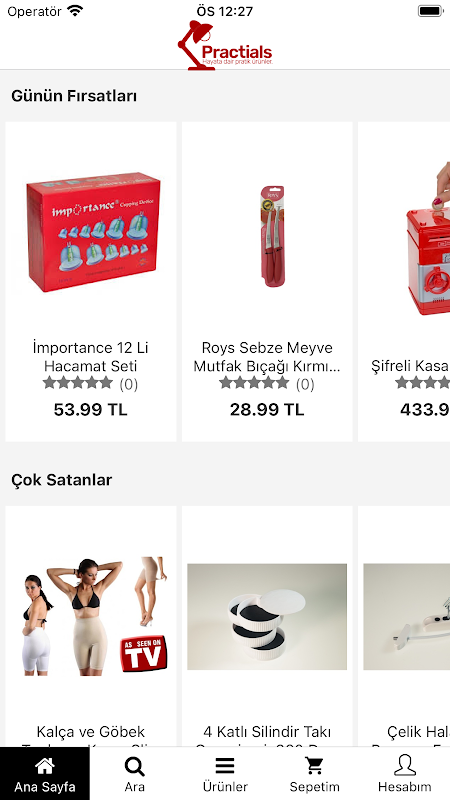
Task: Open the Hesabım profile icon
Action: tap(405, 765)
